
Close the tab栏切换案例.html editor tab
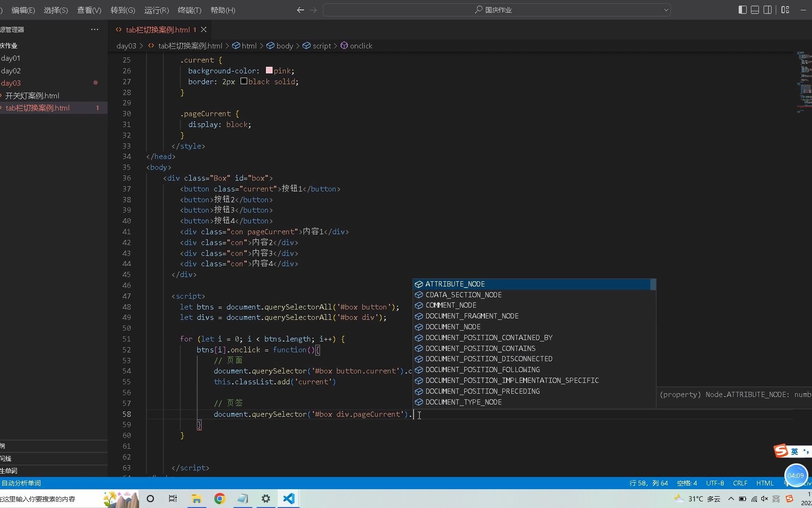[x=203, y=30]
